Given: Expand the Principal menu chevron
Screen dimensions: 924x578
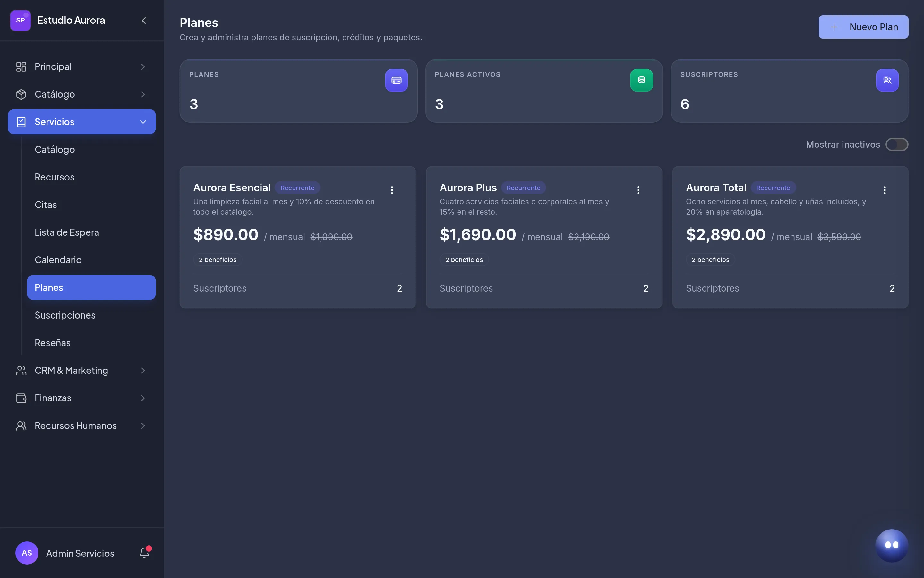Looking at the screenshot, I should pos(143,66).
